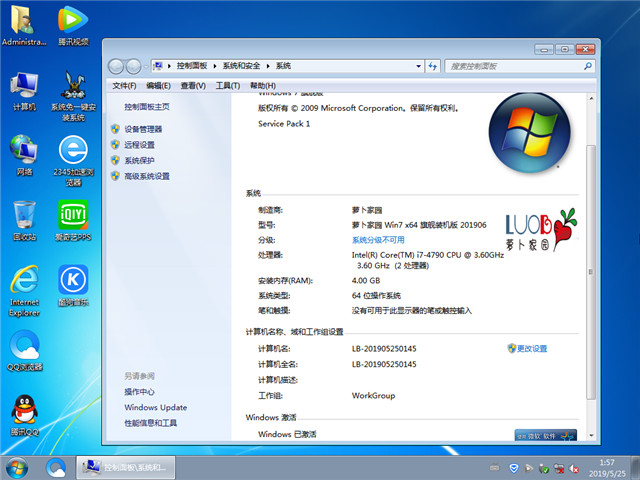
Task: Click the scrollbar up arrow
Action: (x=591, y=98)
